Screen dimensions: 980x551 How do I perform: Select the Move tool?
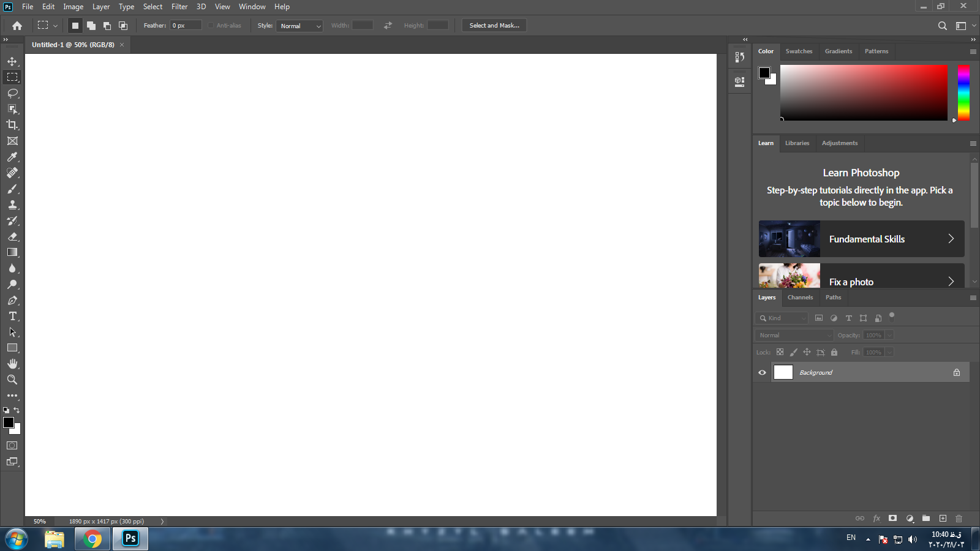tap(12, 61)
